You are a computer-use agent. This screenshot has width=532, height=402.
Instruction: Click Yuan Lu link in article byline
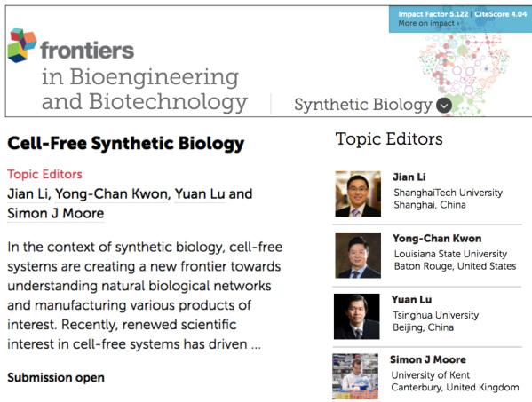pyautogui.click(x=200, y=193)
